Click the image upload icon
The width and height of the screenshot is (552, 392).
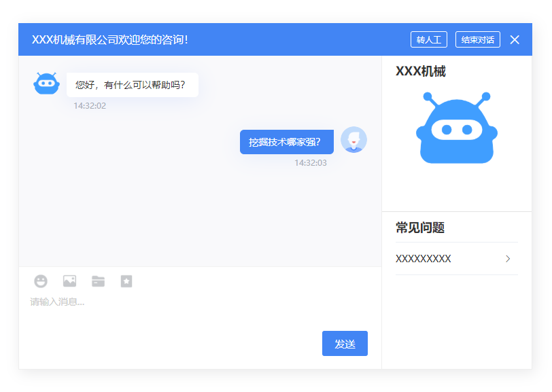coord(69,281)
